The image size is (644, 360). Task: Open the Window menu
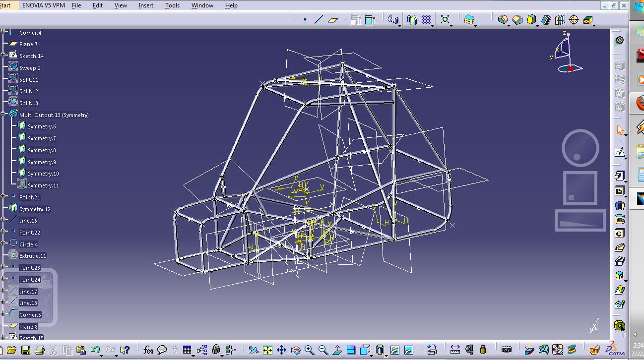click(x=202, y=5)
